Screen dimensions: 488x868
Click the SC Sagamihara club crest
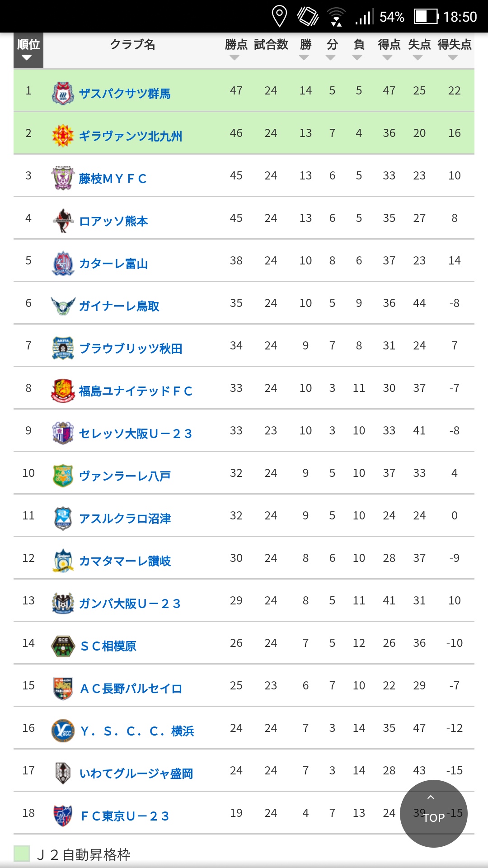[63, 646]
